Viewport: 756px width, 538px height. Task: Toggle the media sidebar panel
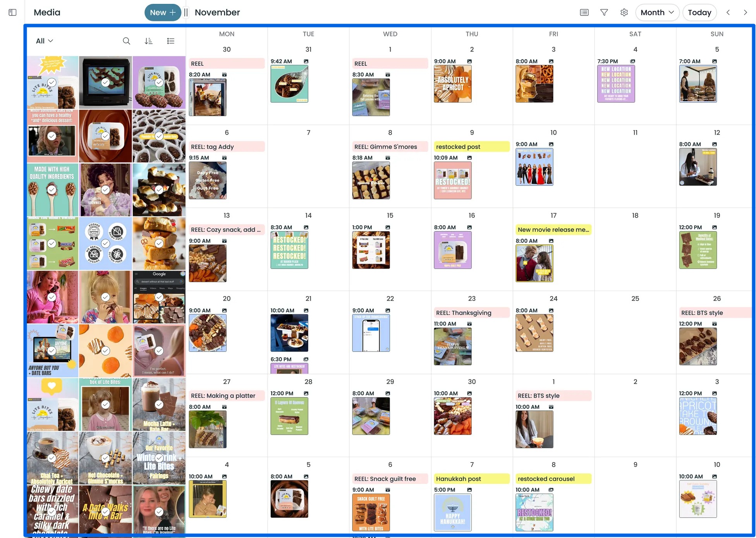coord(12,12)
